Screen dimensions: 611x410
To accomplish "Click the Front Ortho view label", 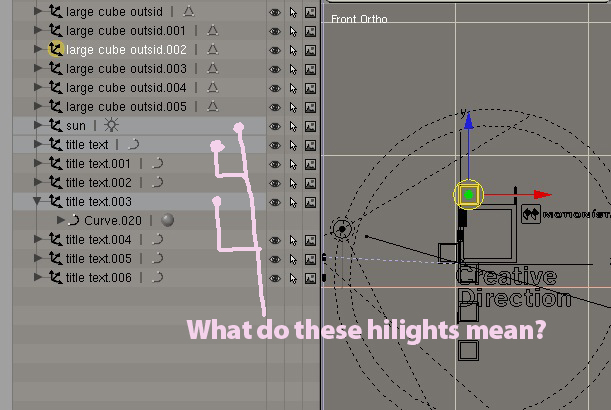I will point(359,19).
